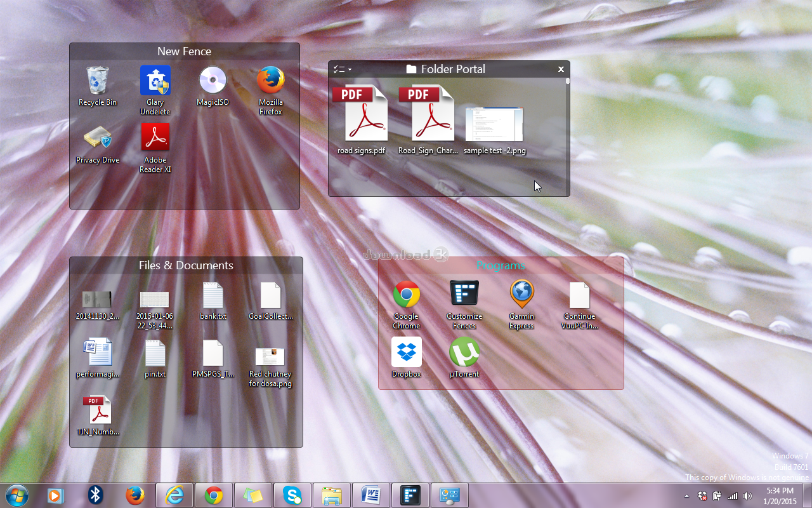
Task: Close the Folder Portal fence
Action: (x=561, y=69)
